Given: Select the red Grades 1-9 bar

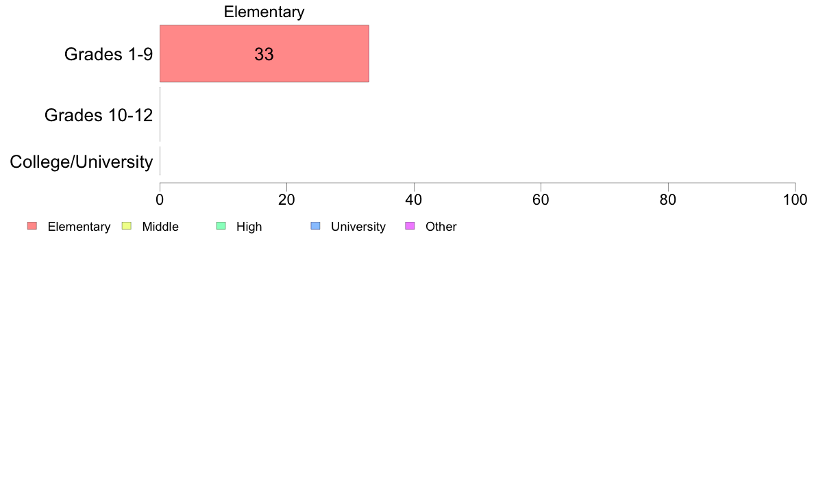Looking at the screenshot, I should click(x=264, y=53).
